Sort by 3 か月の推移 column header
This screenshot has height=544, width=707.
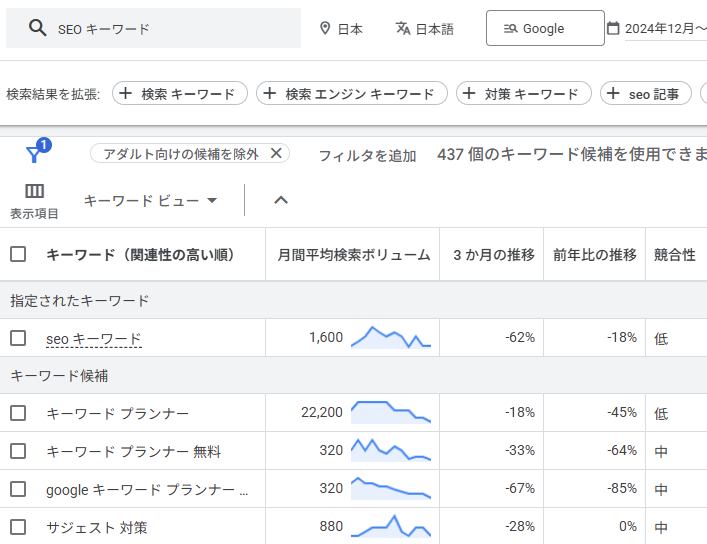tap(494, 255)
